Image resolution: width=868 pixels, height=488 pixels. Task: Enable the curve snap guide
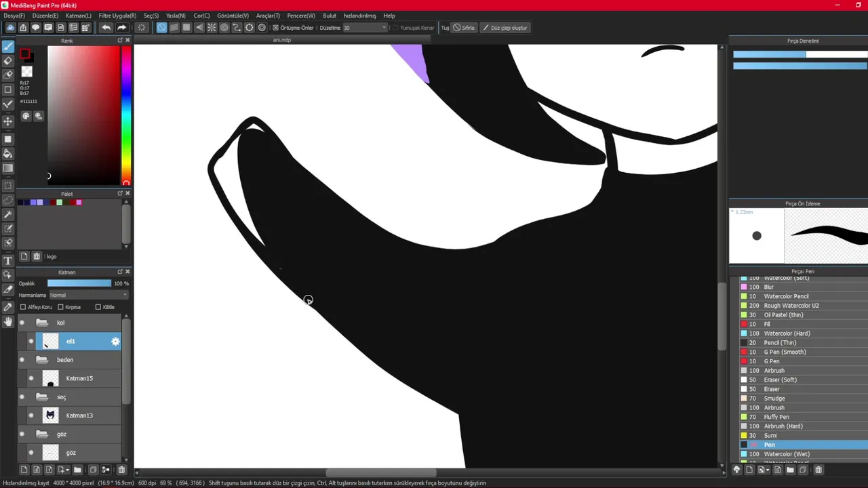(237, 28)
